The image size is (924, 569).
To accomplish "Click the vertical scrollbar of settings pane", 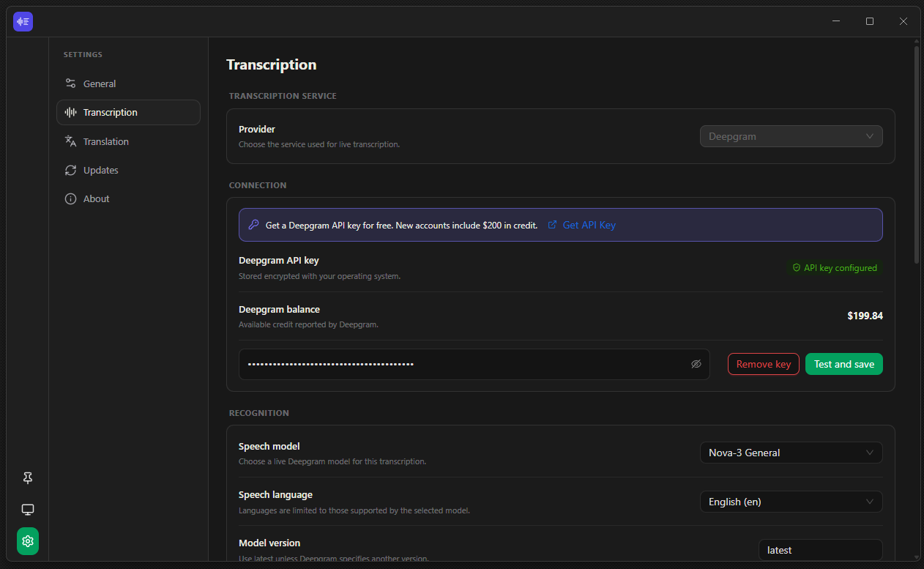I will [x=917, y=154].
